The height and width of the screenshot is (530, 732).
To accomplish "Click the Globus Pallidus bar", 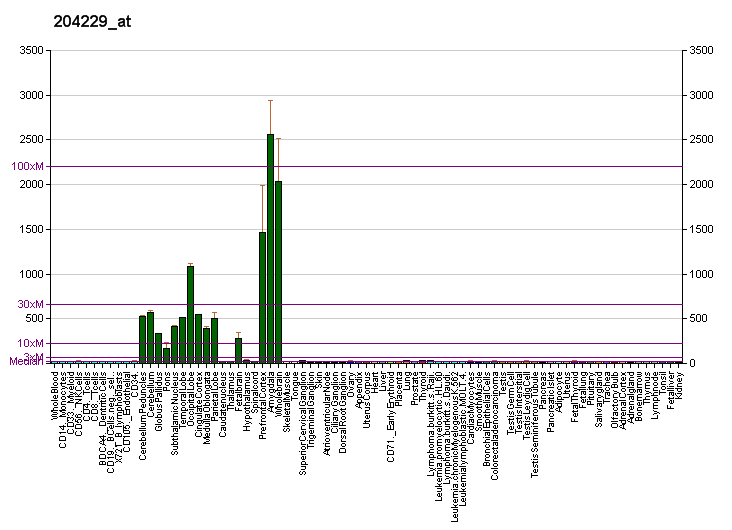I will [158, 347].
